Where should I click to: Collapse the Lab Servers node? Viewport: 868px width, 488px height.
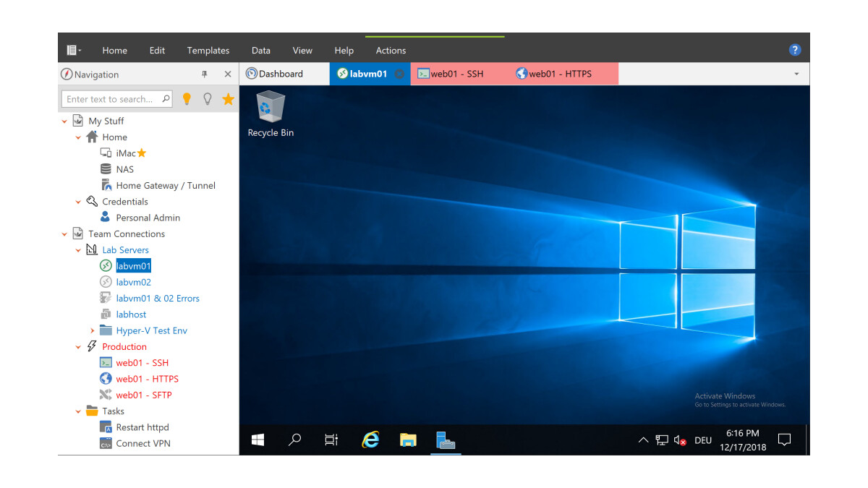pos(79,250)
